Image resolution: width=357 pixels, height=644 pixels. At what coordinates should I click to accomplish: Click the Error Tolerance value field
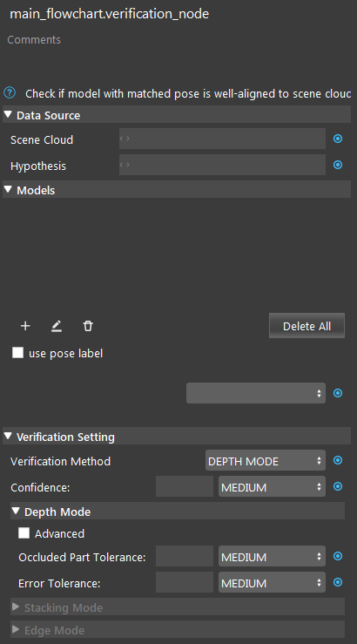[x=185, y=582]
